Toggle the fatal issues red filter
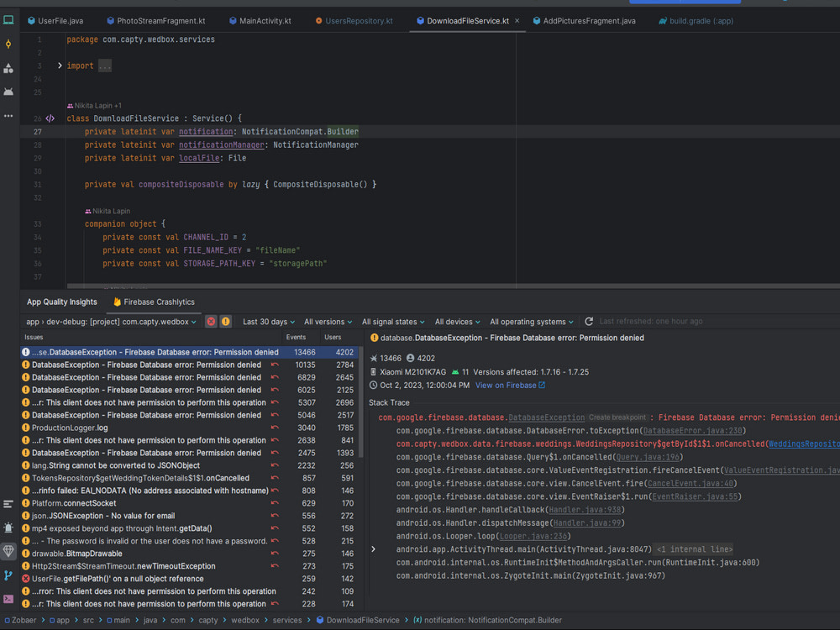Screen dimensions: 840x630 click(211, 322)
